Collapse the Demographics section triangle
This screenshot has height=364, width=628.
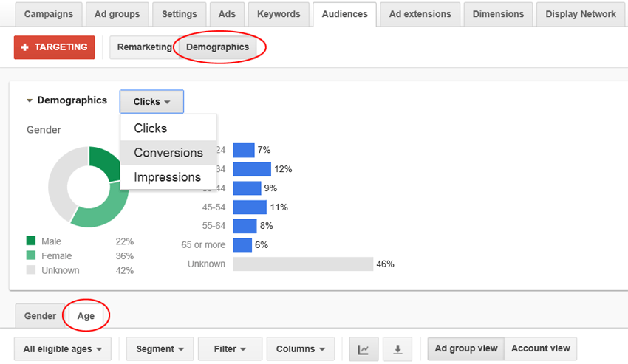30,100
